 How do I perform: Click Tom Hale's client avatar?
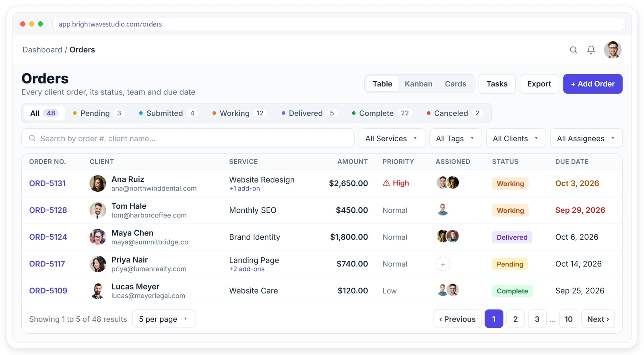(98, 210)
